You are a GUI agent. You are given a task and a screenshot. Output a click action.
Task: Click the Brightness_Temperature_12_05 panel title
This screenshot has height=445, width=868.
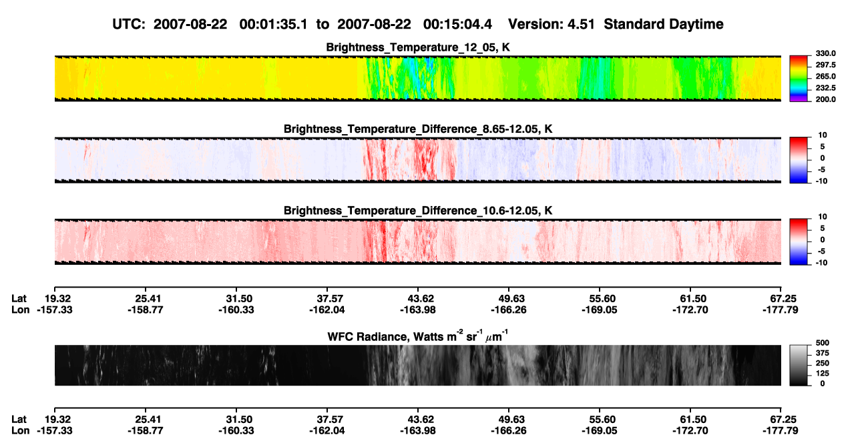pyautogui.click(x=418, y=47)
